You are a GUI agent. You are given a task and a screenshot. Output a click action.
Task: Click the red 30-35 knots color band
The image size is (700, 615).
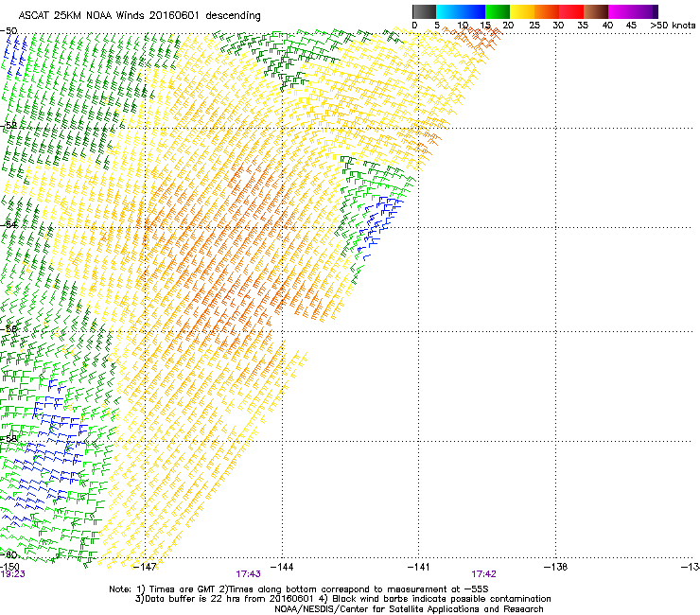(x=571, y=11)
